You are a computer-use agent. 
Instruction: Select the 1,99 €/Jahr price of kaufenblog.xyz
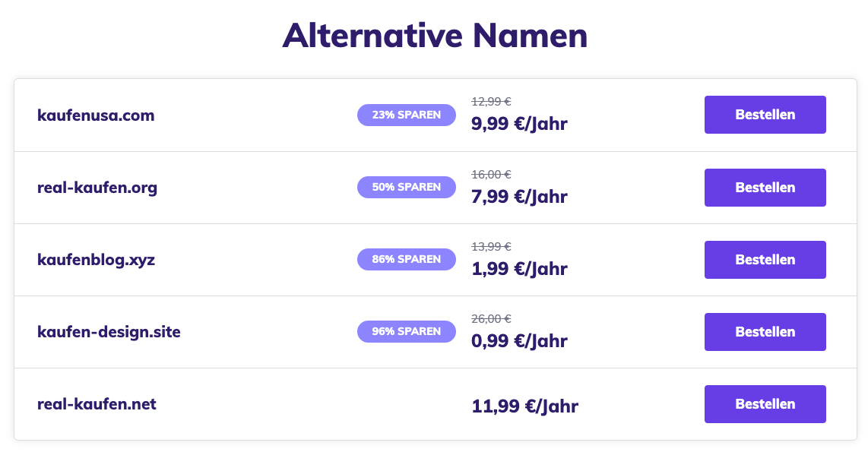(x=518, y=268)
